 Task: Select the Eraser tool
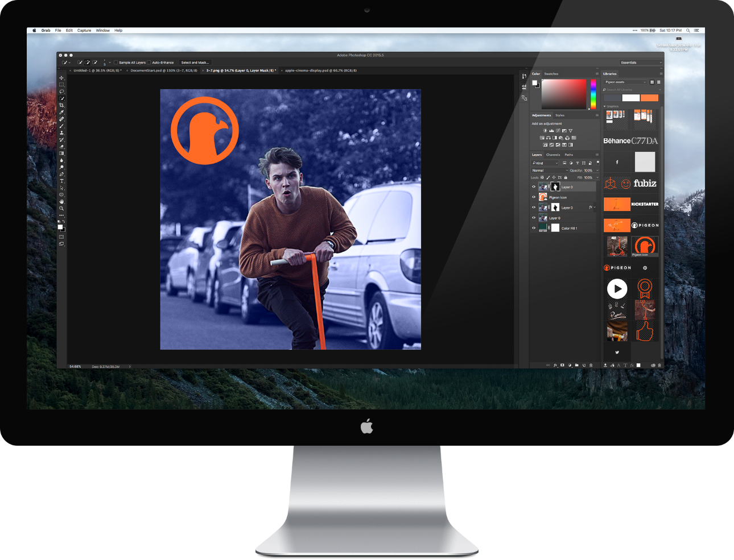click(61, 147)
